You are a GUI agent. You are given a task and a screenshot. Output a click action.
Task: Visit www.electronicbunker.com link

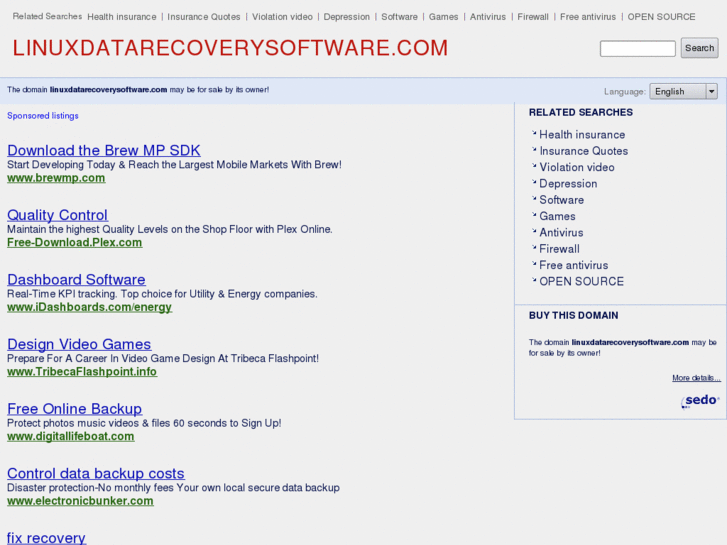(x=80, y=501)
